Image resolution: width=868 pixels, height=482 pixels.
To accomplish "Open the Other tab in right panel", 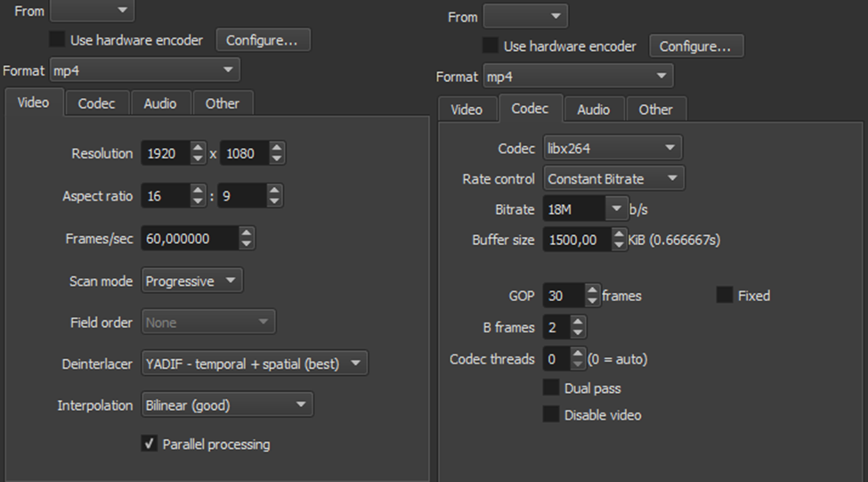I will (656, 110).
